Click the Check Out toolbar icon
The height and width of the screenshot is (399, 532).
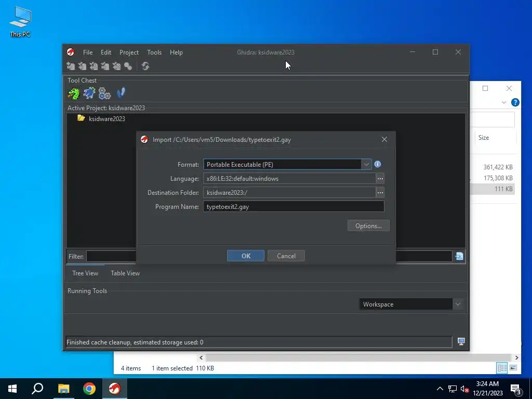(x=82, y=66)
